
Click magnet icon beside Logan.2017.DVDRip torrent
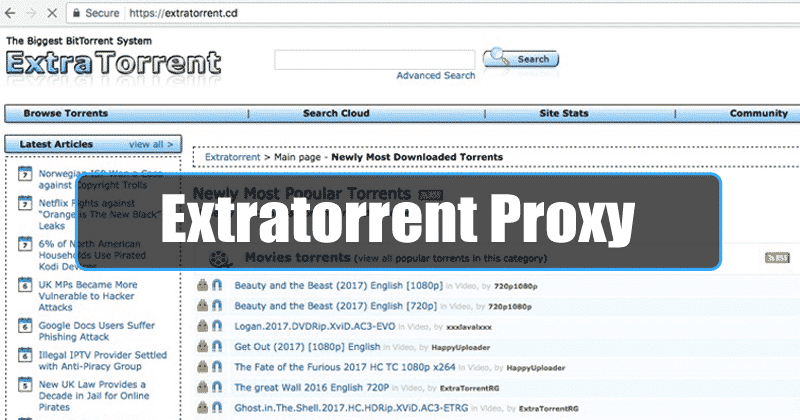click(216, 325)
